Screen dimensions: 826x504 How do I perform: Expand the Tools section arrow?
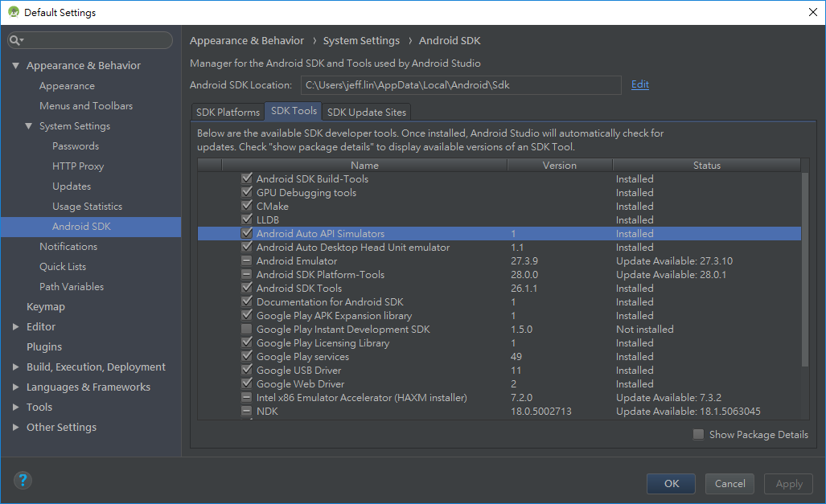[16, 407]
